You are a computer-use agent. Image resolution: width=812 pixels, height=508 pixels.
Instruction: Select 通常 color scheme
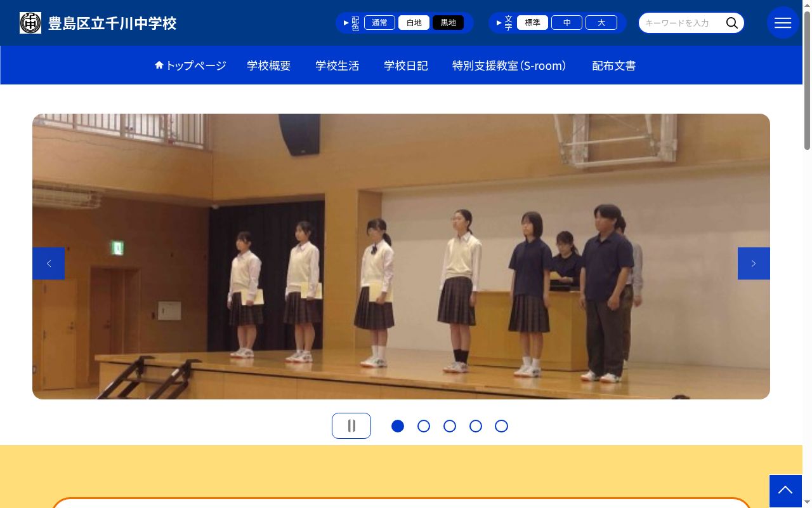tap(379, 23)
